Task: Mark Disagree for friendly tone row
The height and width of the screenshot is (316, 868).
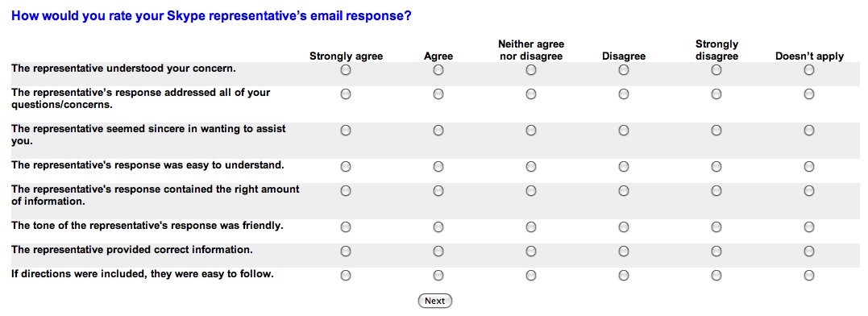Action: [x=623, y=227]
